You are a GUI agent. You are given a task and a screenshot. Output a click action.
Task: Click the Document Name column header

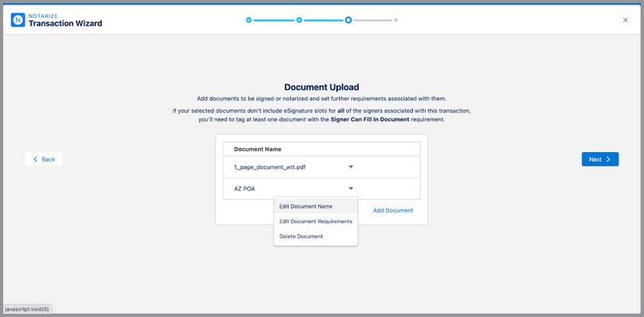point(257,150)
